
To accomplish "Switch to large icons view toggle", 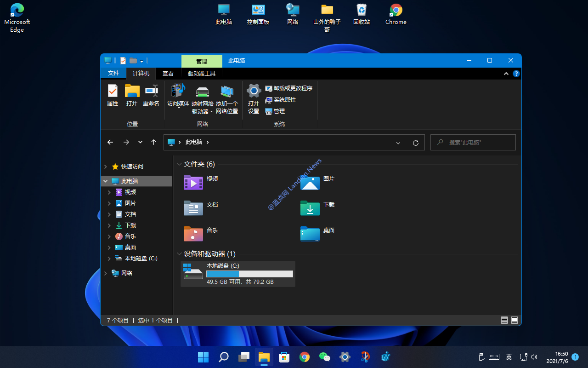I will [x=514, y=320].
